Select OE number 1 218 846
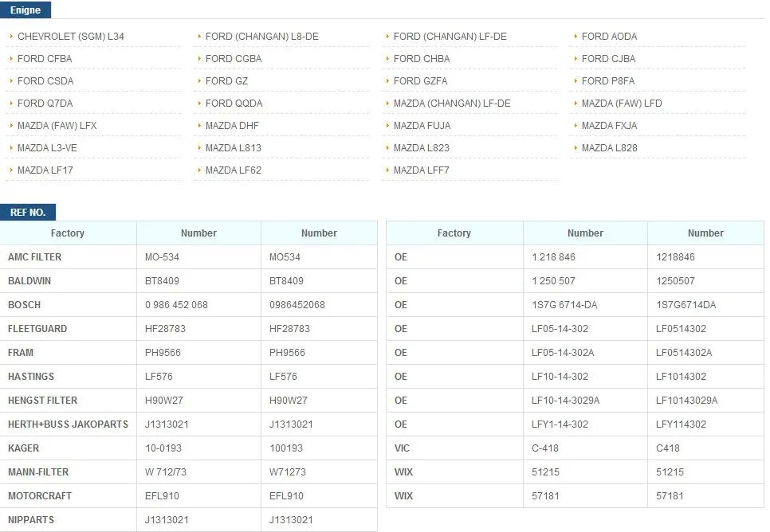This screenshot has width=770, height=532. coord(553,257)
